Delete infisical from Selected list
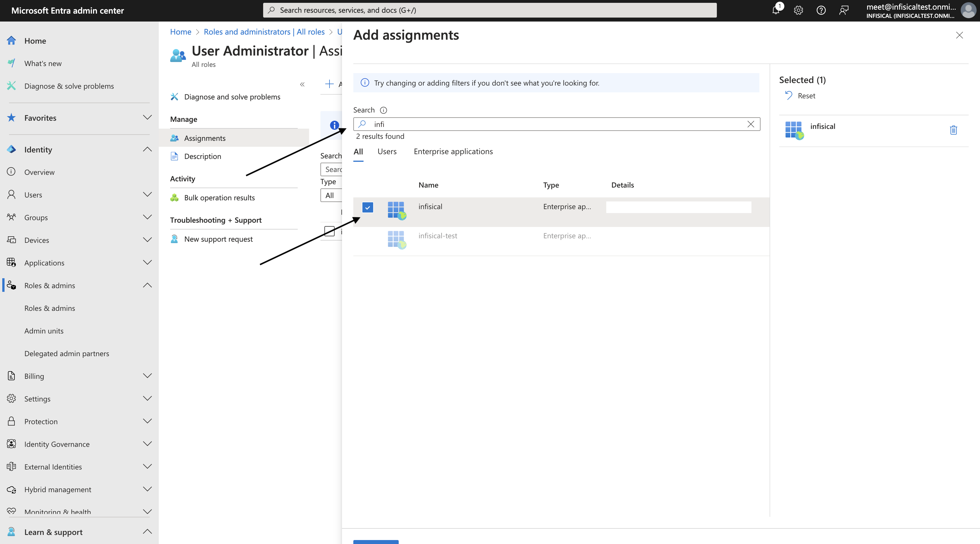The image size is (980, 544). (953, 130)
